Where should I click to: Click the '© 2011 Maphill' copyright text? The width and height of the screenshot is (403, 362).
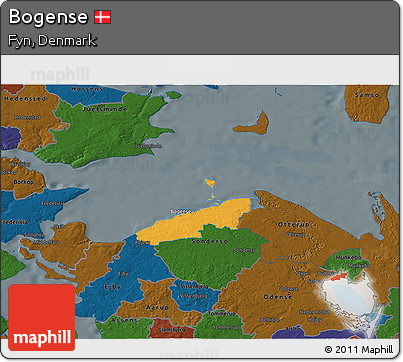coord(359,349)
